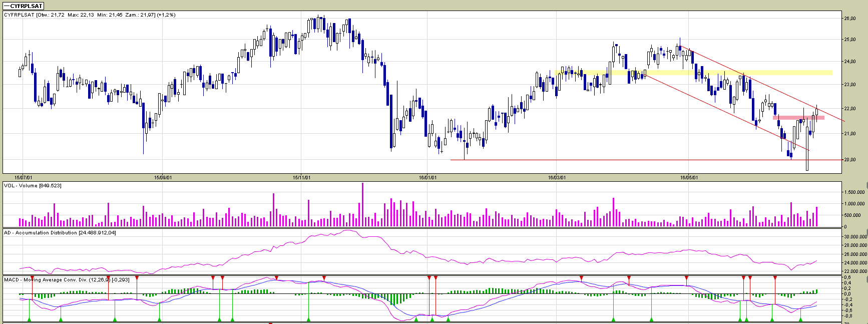868x324 pixels.
Task: Click the MACD indicator panel title
Action: tap(66, 280)
